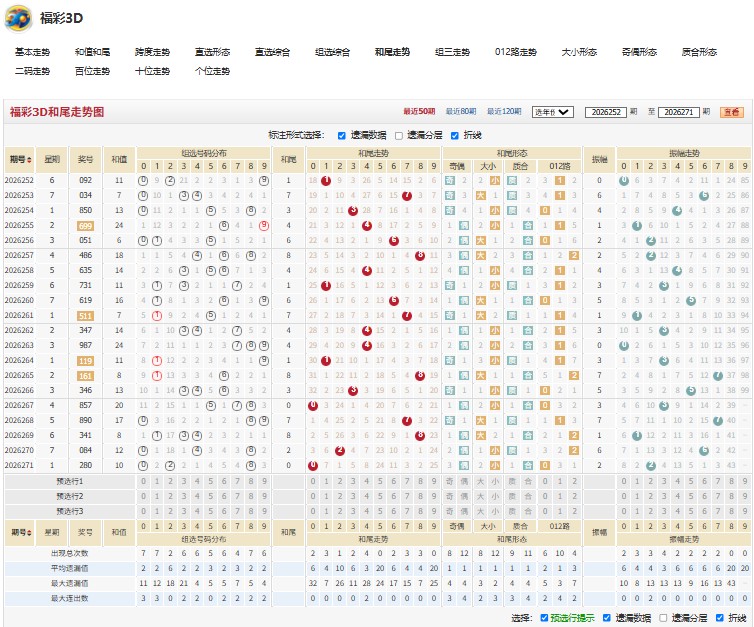Open the 百位走势 chart

pyautogui.click(x=92, y=71)
